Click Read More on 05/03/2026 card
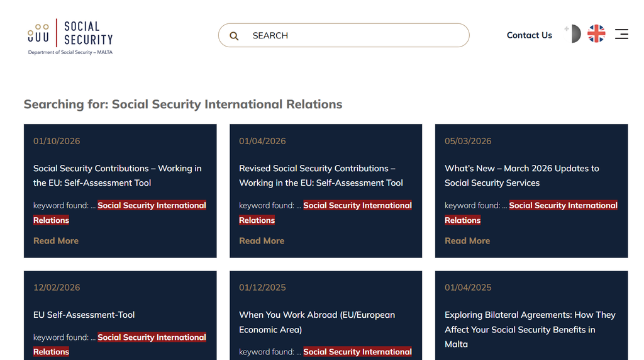Image resolution: width=644 pixels, height=360 pixels. [x=467, y=241]
